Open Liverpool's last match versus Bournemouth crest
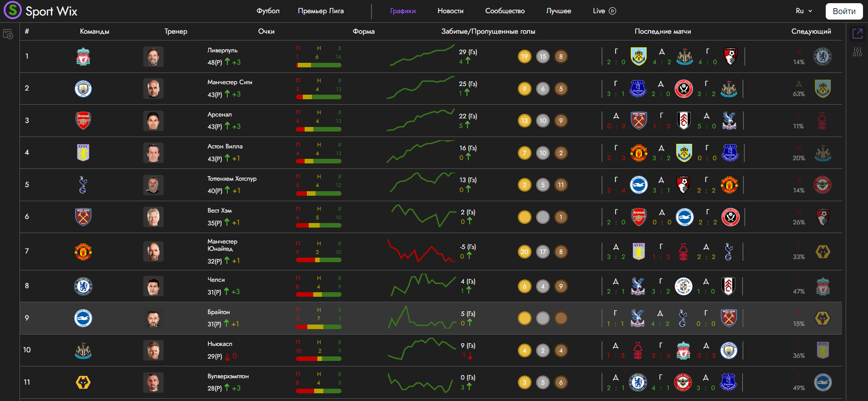The height and width of the screenshot is (401, 868). 730,56
